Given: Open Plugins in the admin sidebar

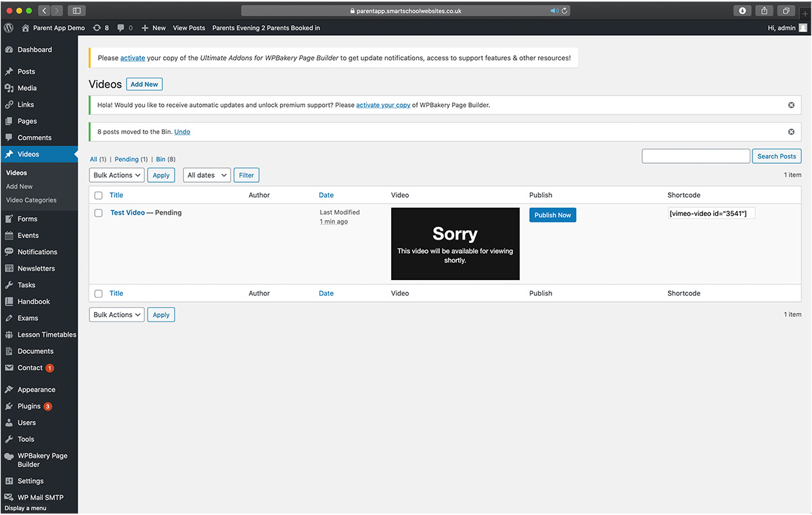Looking at the screenshot, I should point(29,406).
